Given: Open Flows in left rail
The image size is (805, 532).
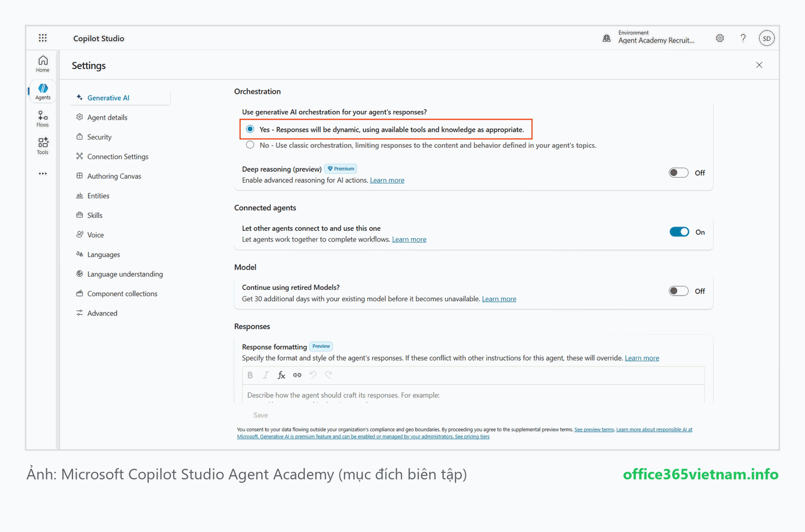Looking at the screenshot, I should pyautogui.click(x=43, y=119).
